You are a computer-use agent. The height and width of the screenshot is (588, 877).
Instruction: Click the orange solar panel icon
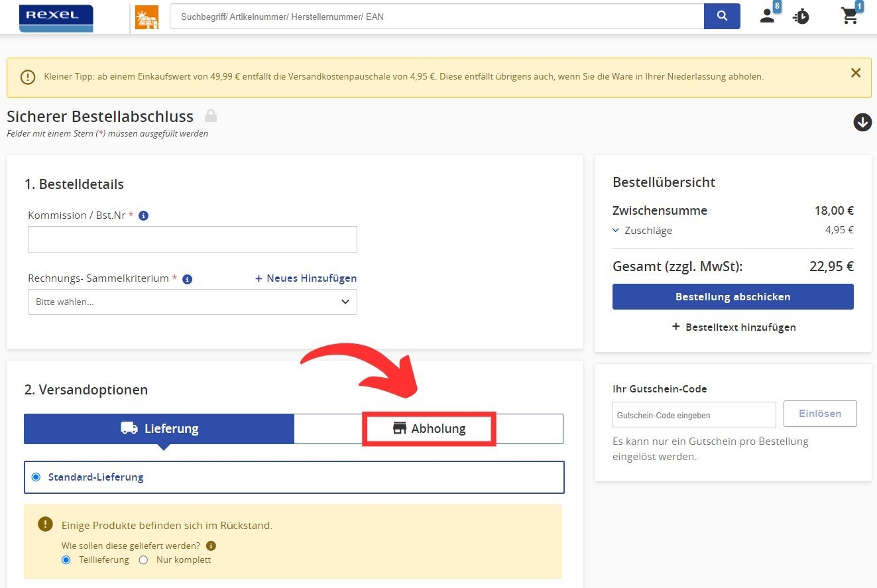(x=146, y=18)
